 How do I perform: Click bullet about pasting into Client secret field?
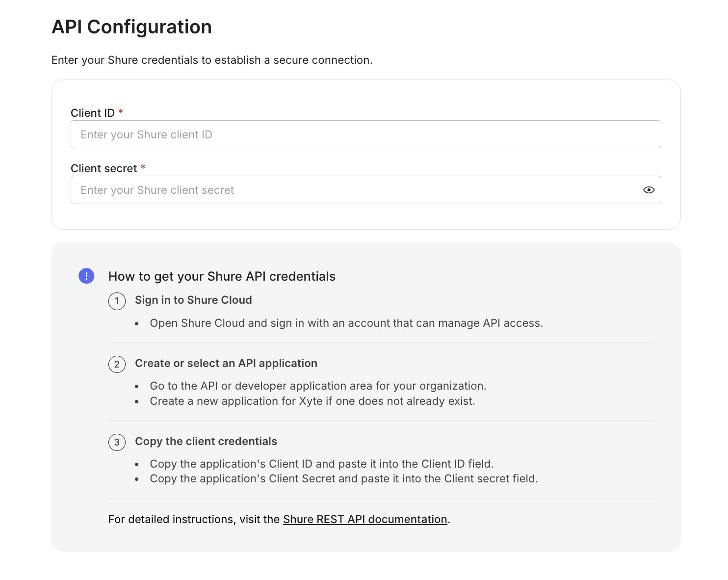coord(344,478)
